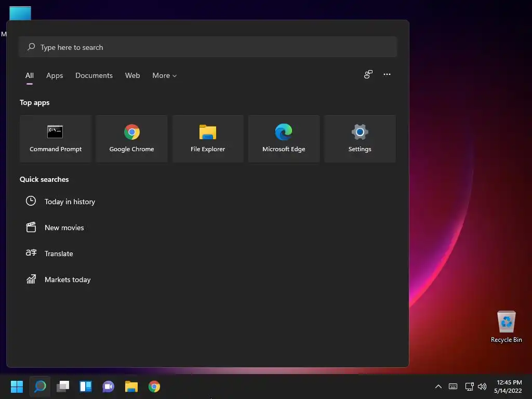Image resolution: width=532 pixels, height=399 pixels.
Task: Open the clock and date 12:45 PM
Action: point(508,387)
